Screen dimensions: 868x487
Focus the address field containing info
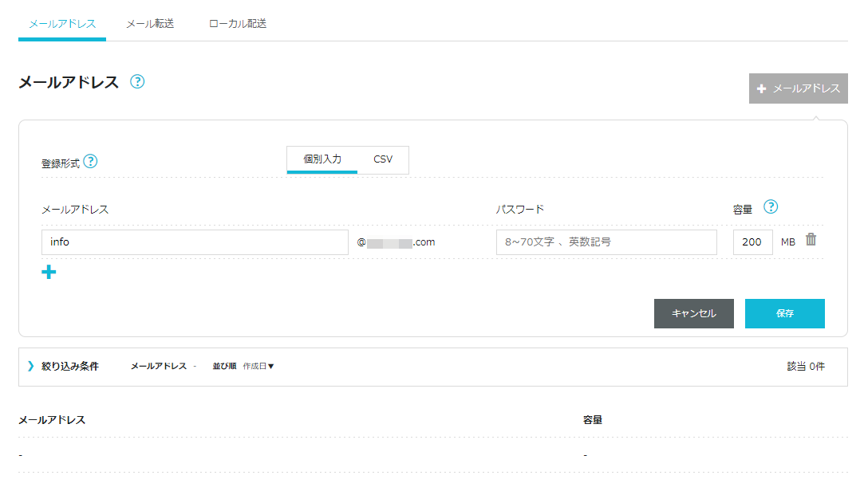195,242
